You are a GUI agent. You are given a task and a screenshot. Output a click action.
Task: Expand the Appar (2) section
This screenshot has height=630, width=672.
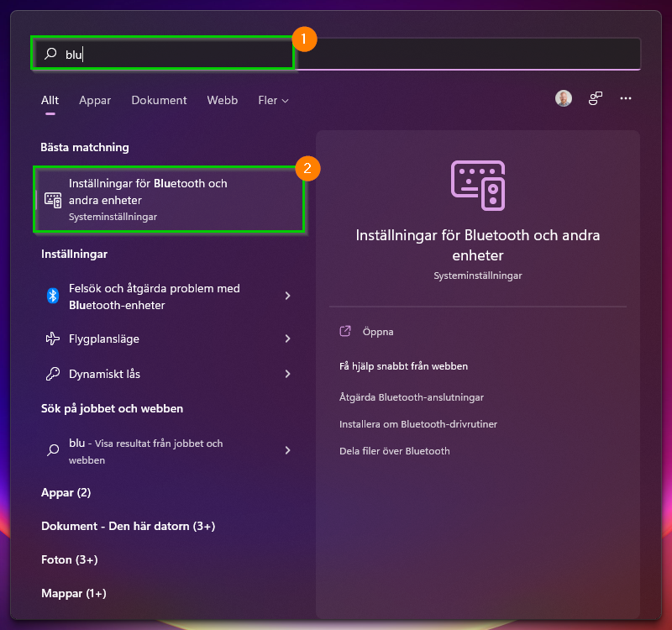[66, 492]
